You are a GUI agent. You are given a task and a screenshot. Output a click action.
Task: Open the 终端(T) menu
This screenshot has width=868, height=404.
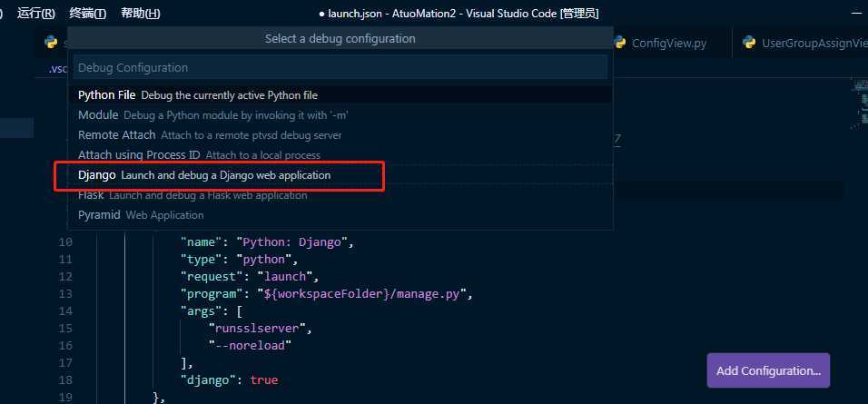pyautogui.click(x=88, y=14)
